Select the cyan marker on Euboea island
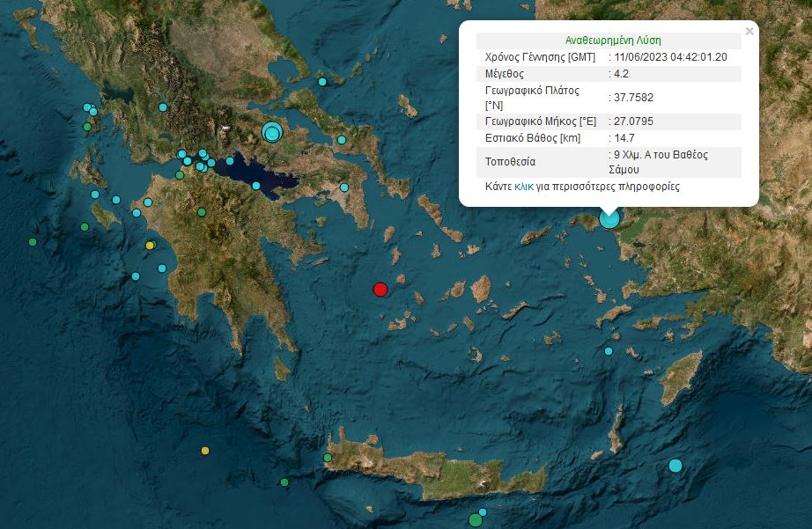Screen dimensions: 812x529 point(342,140)
